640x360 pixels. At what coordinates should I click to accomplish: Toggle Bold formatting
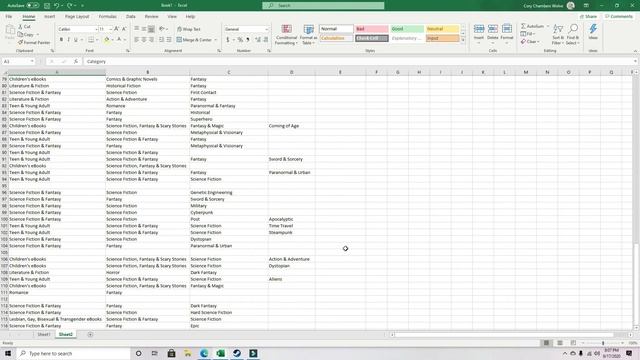(x=61, y=40)
